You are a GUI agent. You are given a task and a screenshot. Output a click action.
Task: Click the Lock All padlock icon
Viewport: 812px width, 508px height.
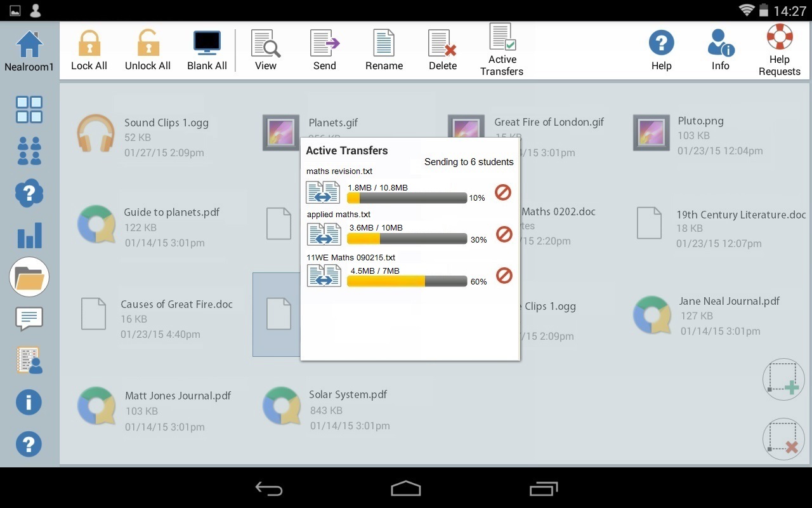(x=89, y=44)
